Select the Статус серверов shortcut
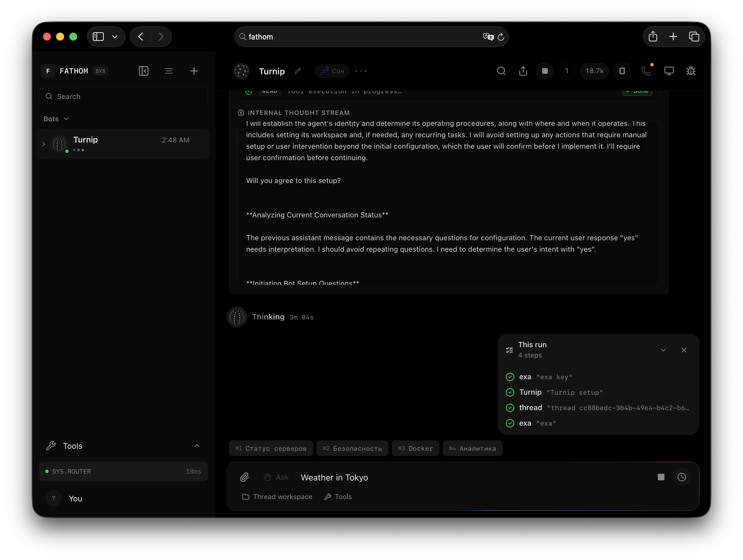The height and width of the screenshot is (560, 743). [271, 448]
